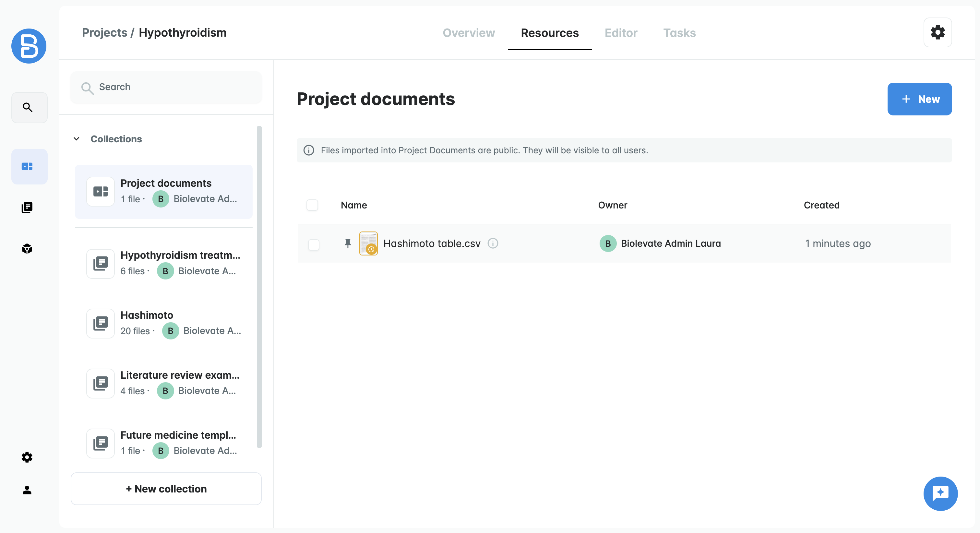Tick the select-all checkbox in table header
Screen dimensions: 980x533
[312, 206]
